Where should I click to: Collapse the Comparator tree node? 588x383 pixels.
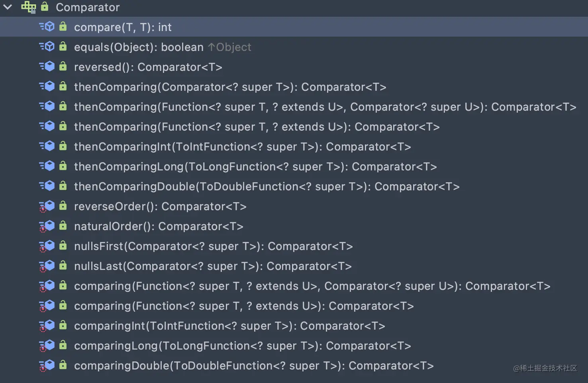point(8,7)
